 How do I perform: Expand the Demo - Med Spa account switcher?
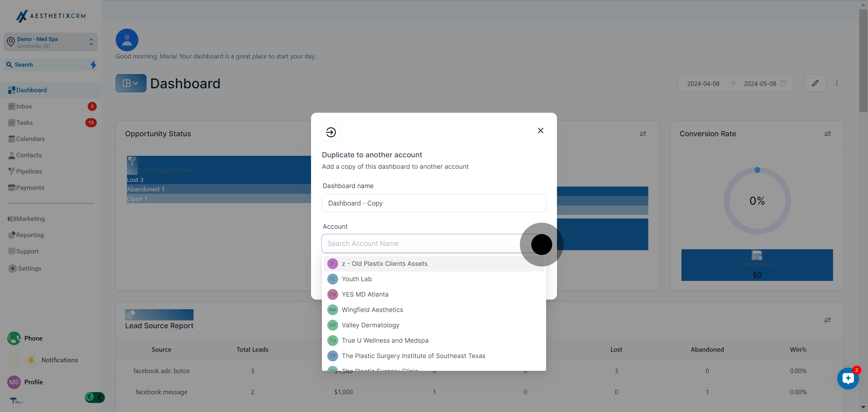coord(51,42)
